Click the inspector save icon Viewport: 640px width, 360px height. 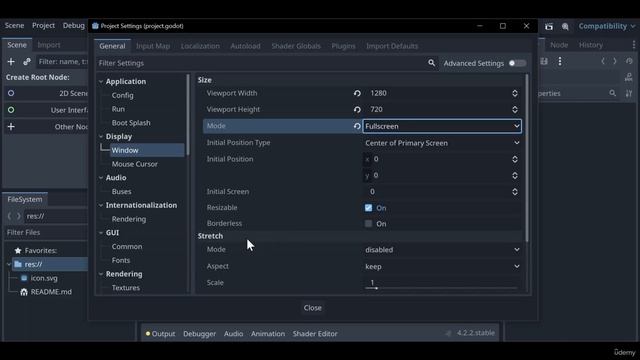coord(544,61)
